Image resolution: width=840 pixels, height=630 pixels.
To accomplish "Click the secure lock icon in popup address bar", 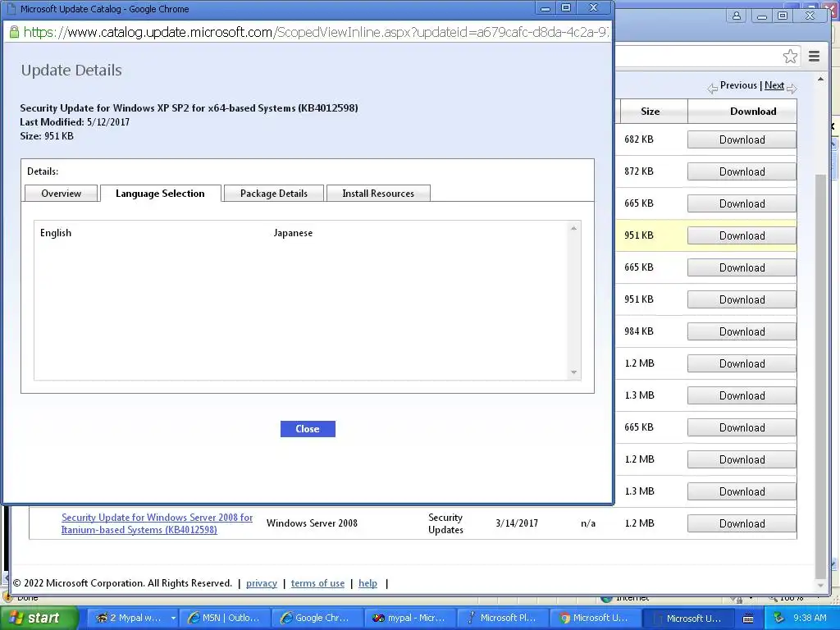I will (x=15, y=32).
